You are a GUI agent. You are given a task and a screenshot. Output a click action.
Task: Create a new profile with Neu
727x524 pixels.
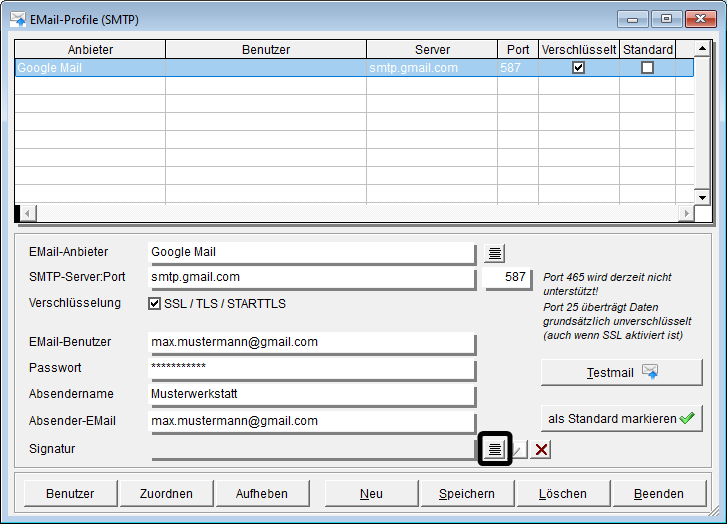[x=371, y=494]
